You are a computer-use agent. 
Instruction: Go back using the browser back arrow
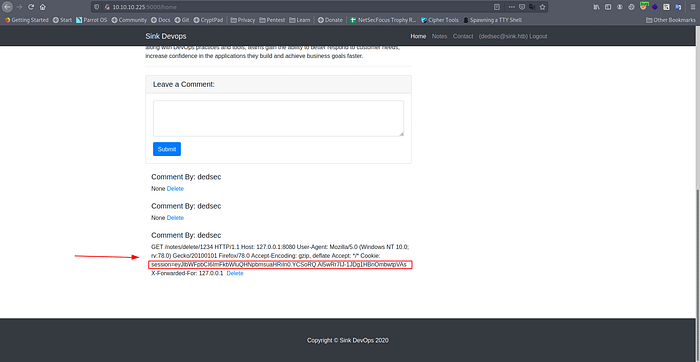[x=8, y=7]
